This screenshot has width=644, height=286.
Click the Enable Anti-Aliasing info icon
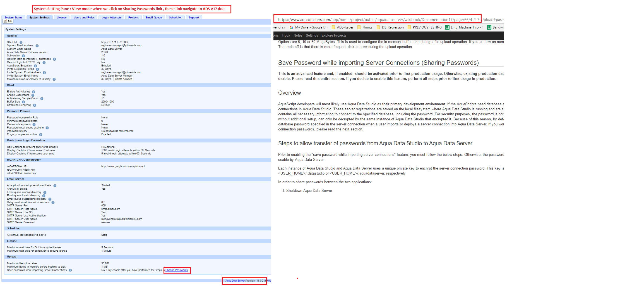pyautogui.click(x=33, y=92)
